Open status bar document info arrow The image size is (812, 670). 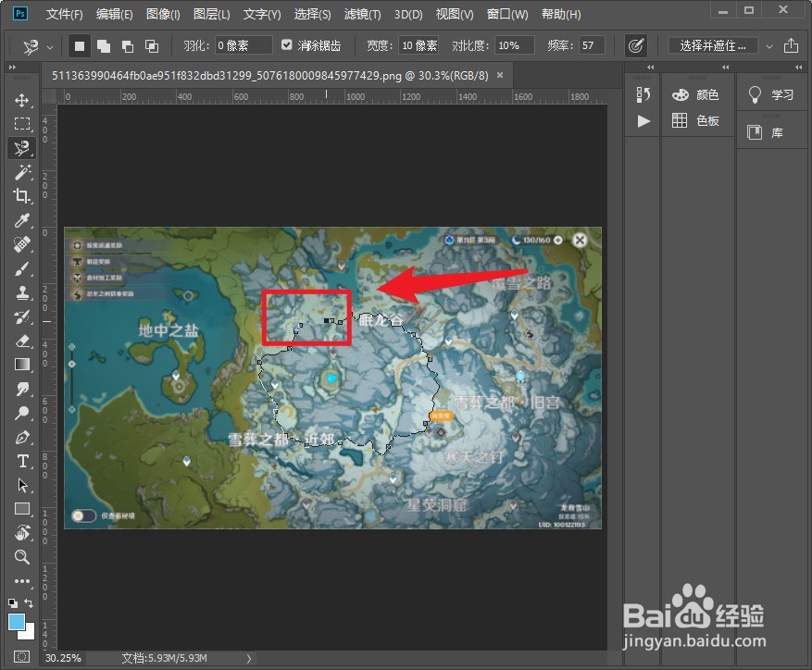click(x=248, y=658)
